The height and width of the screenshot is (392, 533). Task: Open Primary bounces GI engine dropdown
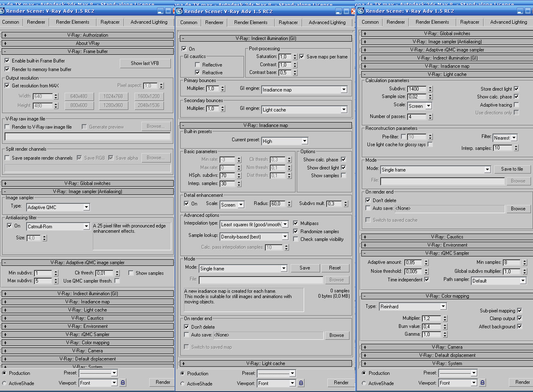[x=305, y=89]
